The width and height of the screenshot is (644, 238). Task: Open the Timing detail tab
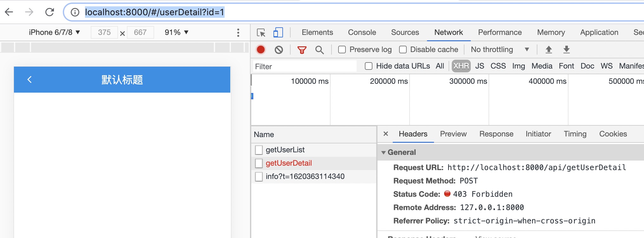coord(575,134)
